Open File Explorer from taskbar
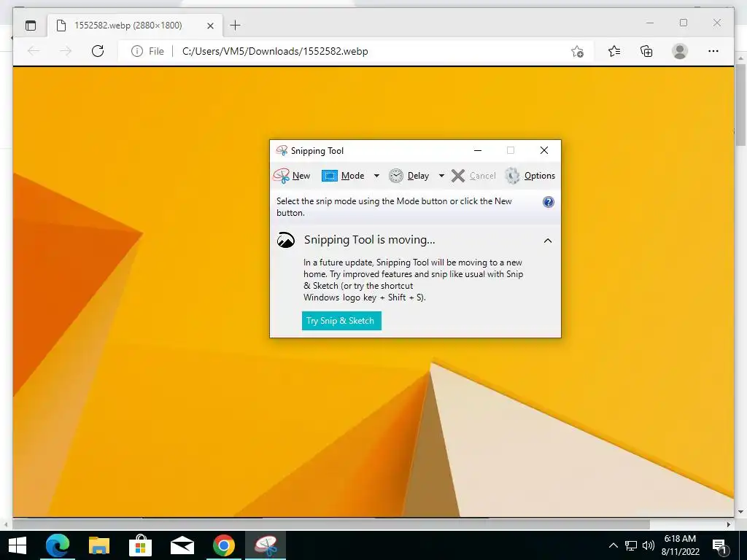747x560 pixels. pyautogui.click(x=99, y=545)
